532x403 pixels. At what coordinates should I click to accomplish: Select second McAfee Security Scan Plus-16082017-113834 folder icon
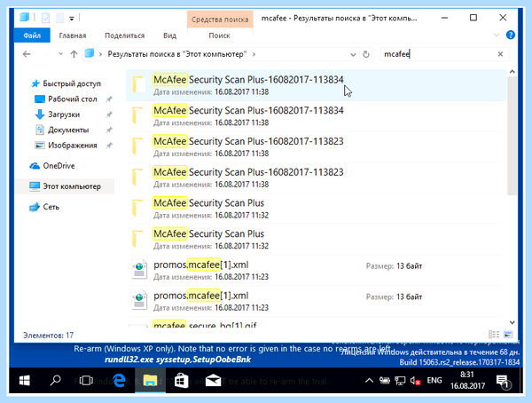139,116
